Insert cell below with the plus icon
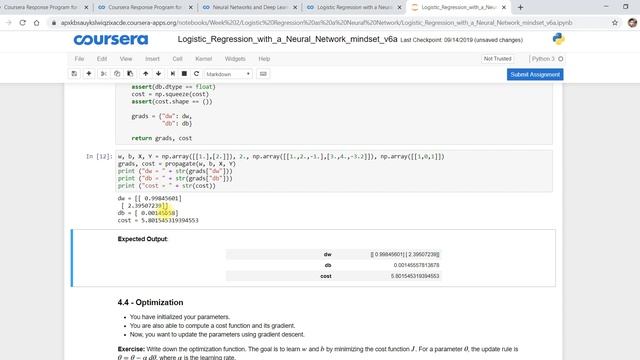This screenshot has width=640, height=360. [89, 74]
